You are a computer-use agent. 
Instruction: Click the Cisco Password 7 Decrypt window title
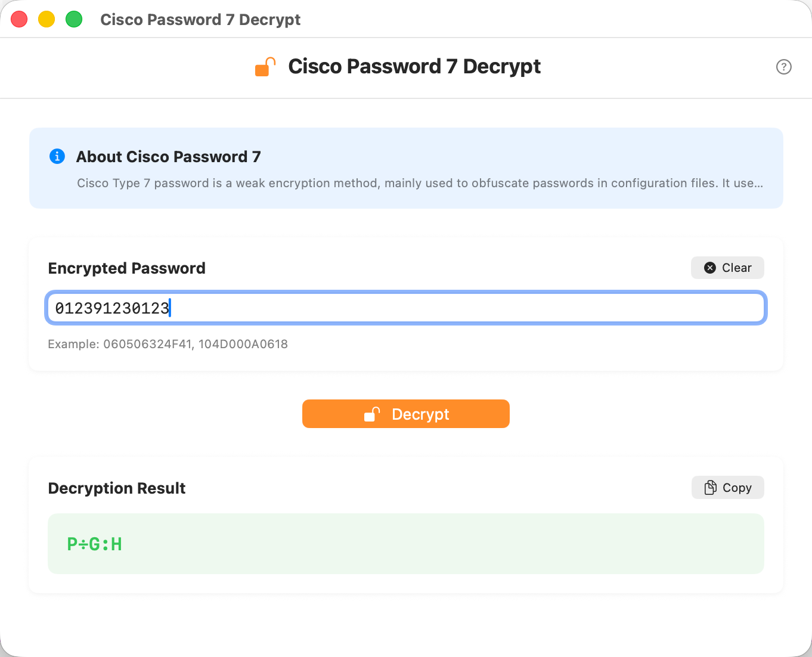pyautogui.click(x=200, y=19)
